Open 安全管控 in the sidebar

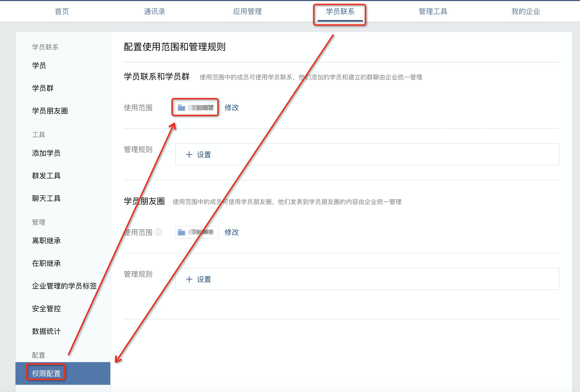[46, 309]
